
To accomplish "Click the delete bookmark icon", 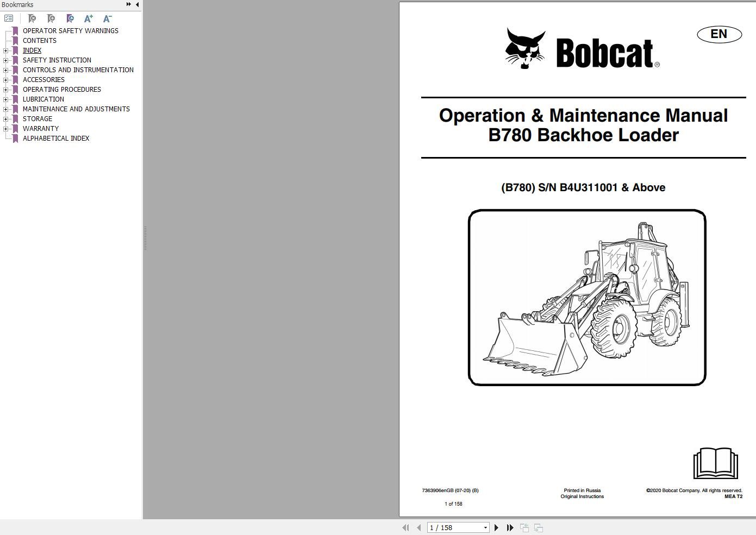I will point(32,18).
